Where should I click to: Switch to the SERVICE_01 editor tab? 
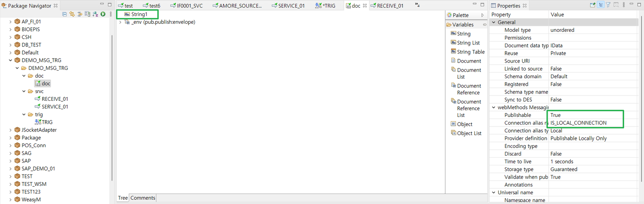(x=291, y=6)
